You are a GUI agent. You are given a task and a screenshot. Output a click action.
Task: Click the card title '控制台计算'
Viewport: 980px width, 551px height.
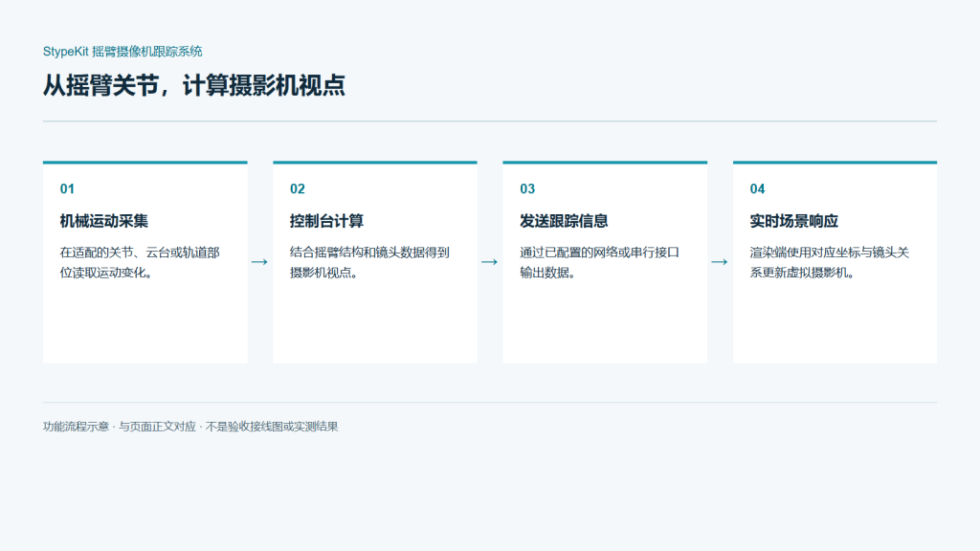tap(326, 221)
